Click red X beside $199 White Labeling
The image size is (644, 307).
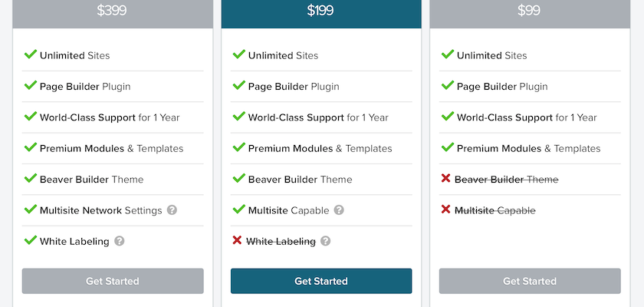(x=237, y=241)
